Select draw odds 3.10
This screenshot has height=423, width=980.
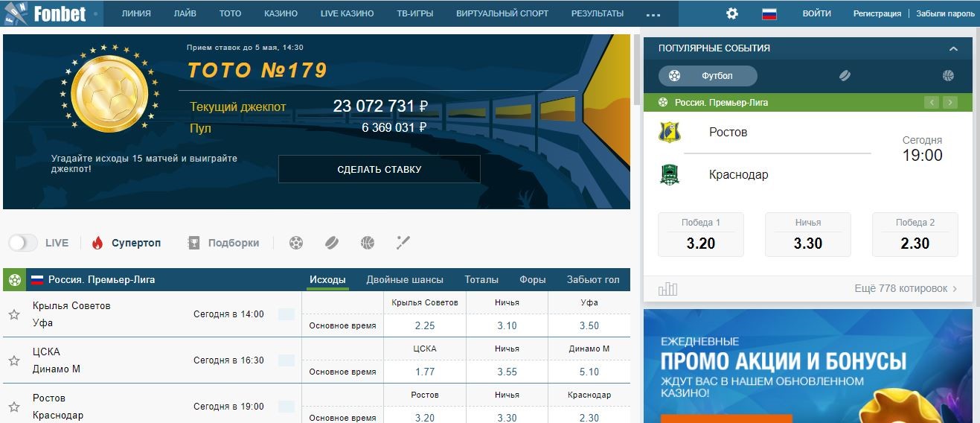[x=507, y=325]
